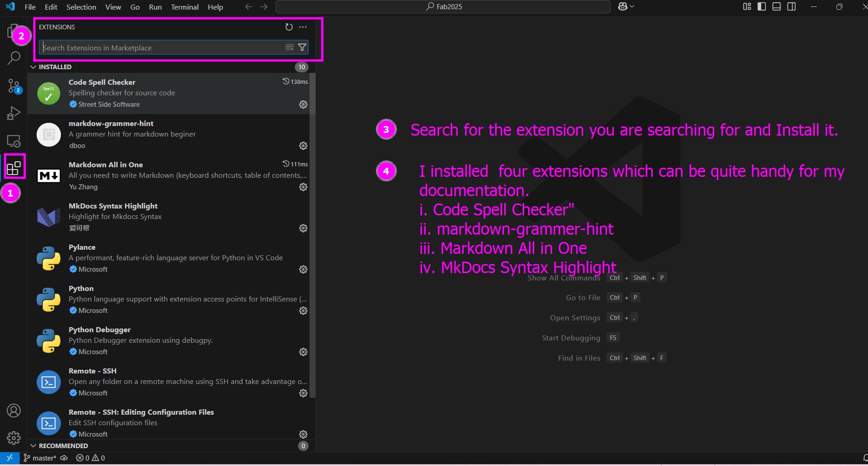Open the Extensions view icon
The height and width of the screenshot is (466, 868).
click(14, 168)
